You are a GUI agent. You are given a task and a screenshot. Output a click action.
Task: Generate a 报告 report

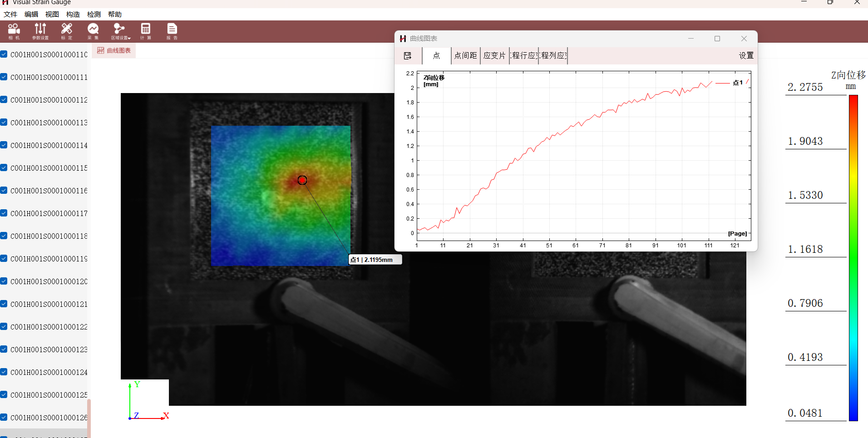pos(172,31)
